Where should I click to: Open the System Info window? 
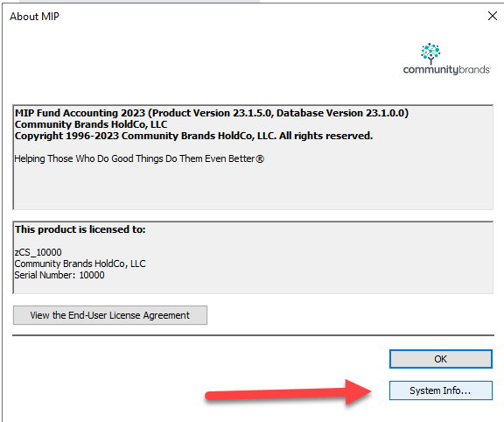(441, 390)
